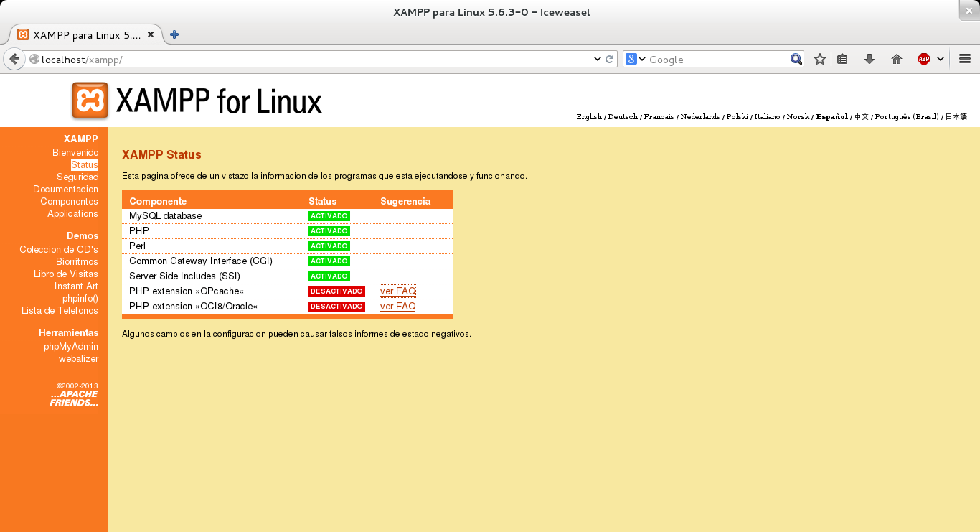Open Bienvenido in the sidebar
Screen dimensions: 980x532
click(x=75, y=153)
